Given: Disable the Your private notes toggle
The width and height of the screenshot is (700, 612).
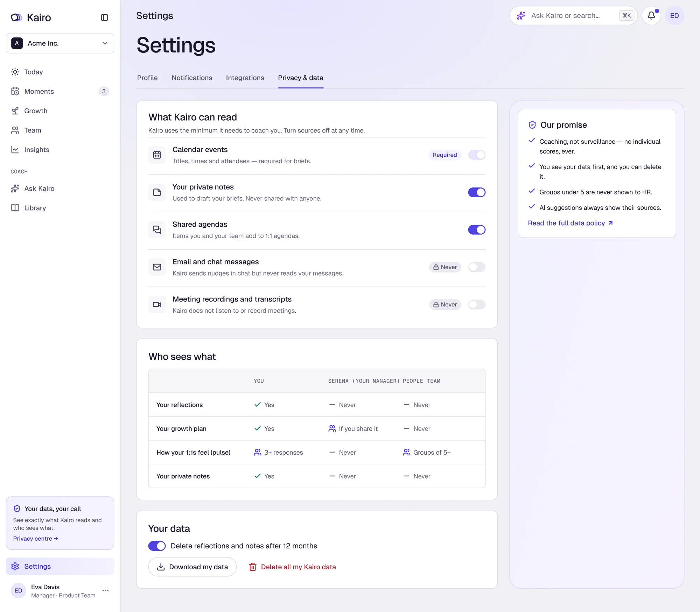Looking at the screenshot, I should coord(477,192).
